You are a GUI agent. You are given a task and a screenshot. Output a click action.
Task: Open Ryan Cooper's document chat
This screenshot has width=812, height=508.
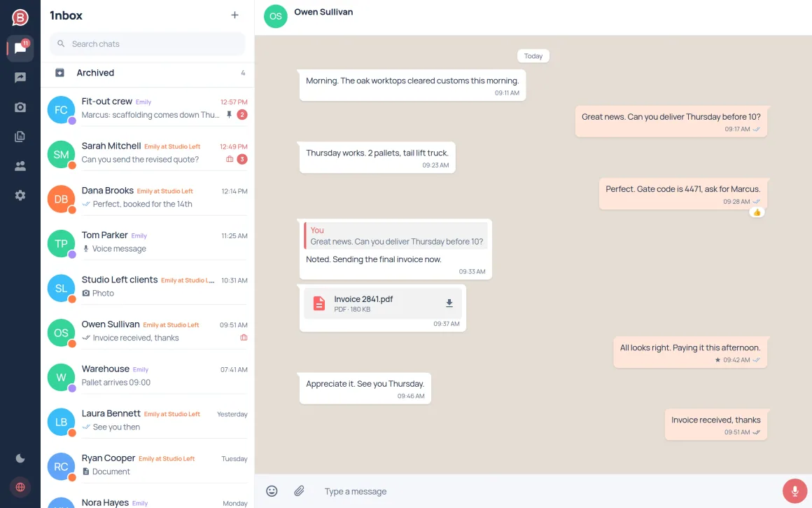(148, 465)
